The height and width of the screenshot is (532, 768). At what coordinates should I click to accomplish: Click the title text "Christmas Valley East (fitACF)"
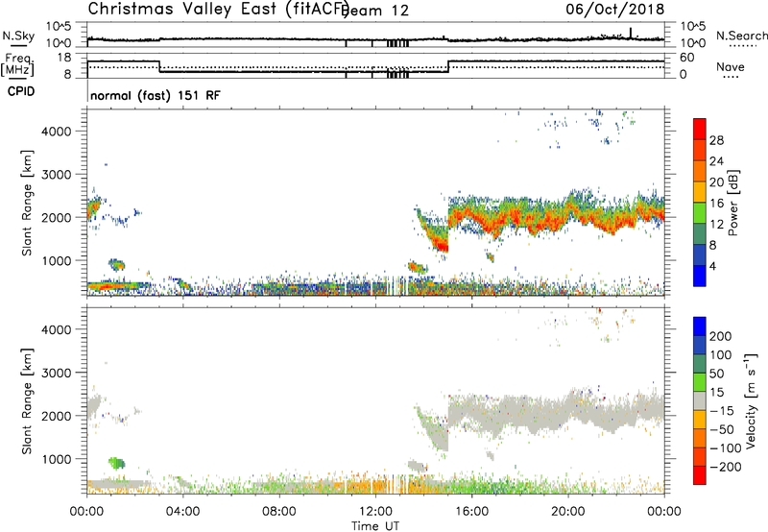pyautogui.click(x=219, y=10)
